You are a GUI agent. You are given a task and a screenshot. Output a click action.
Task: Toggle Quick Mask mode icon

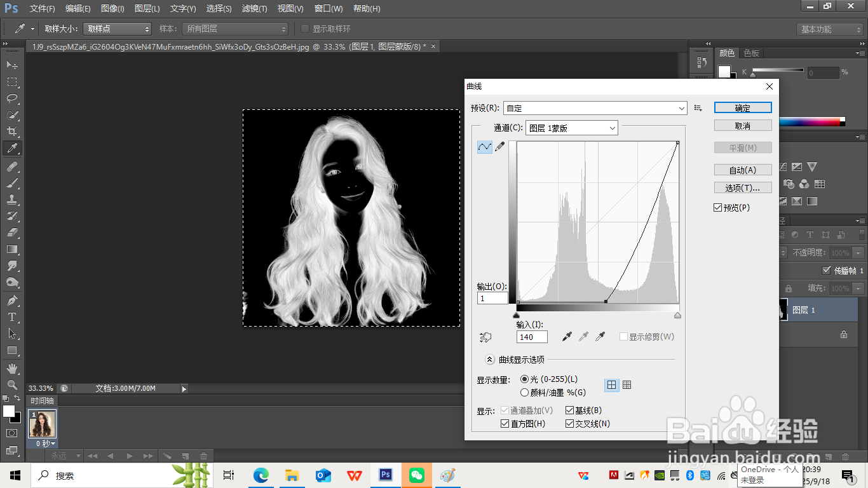pyautogui.click(x=12, y=433)
